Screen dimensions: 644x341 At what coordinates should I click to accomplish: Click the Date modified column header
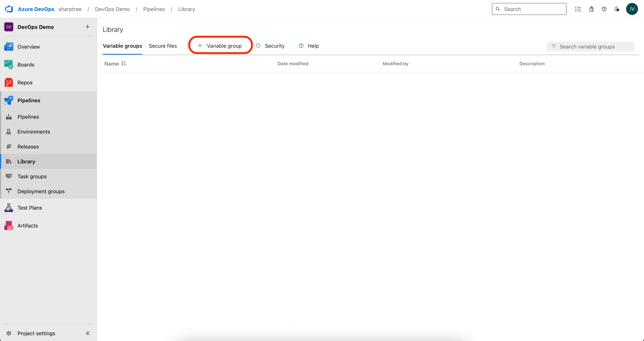293,64
